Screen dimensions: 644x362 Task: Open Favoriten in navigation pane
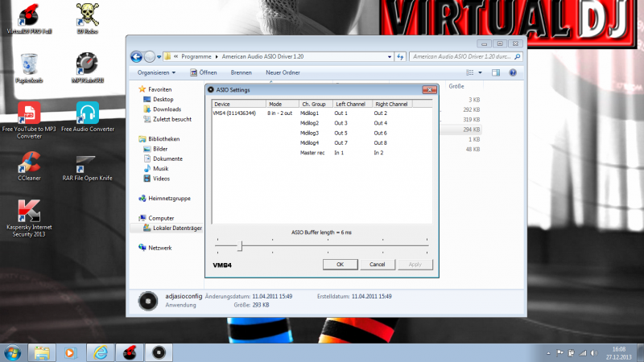(x=159, y=89)
